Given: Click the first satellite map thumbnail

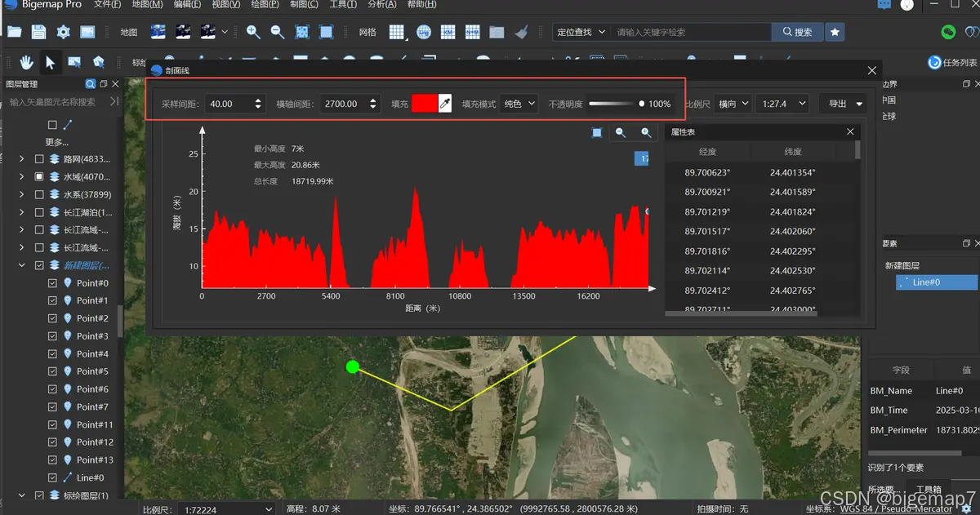Looking at the screenshot, I should (x=158, y=32).
